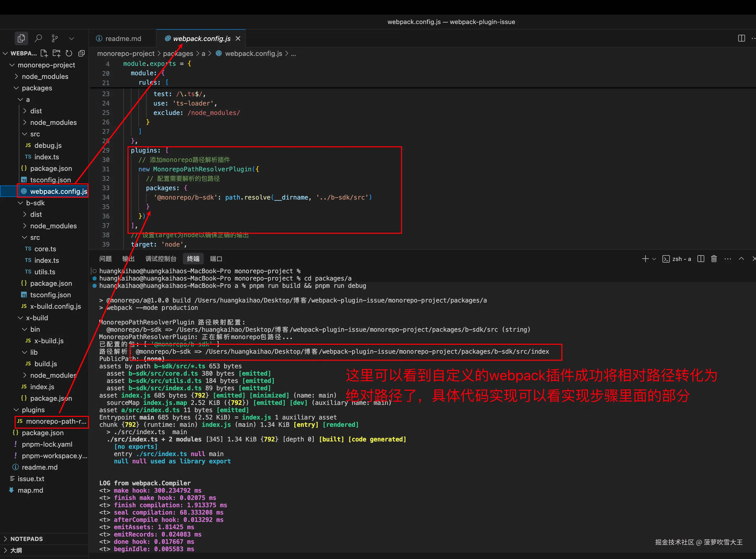The width and height of the screenshot is (756, 559).
Task: Refresh the file explorer
Action: (x=69, y=54)
